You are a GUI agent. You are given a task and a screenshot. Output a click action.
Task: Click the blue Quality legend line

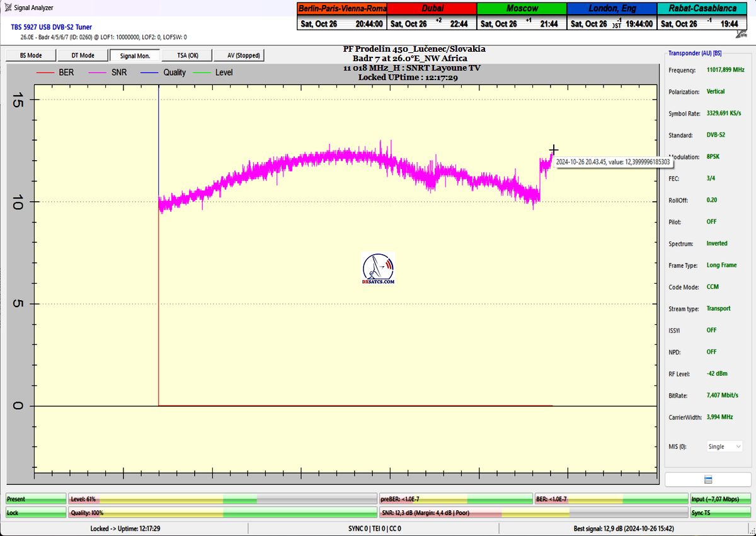(x=150, y=73)
